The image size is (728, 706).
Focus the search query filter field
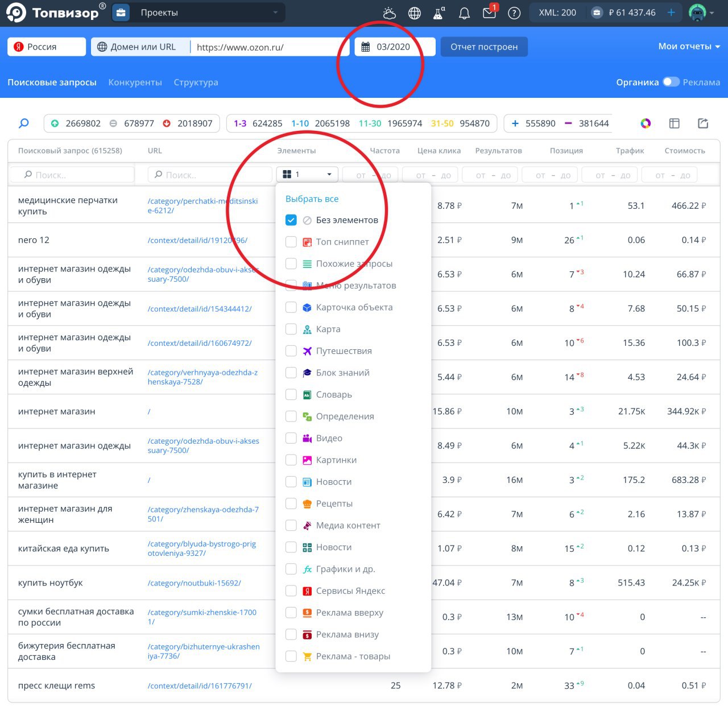click(x=72, y=175)
